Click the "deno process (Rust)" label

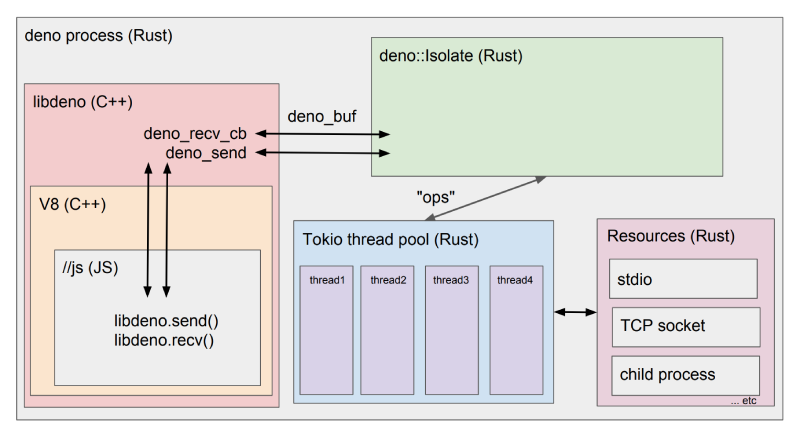point(98,36)
